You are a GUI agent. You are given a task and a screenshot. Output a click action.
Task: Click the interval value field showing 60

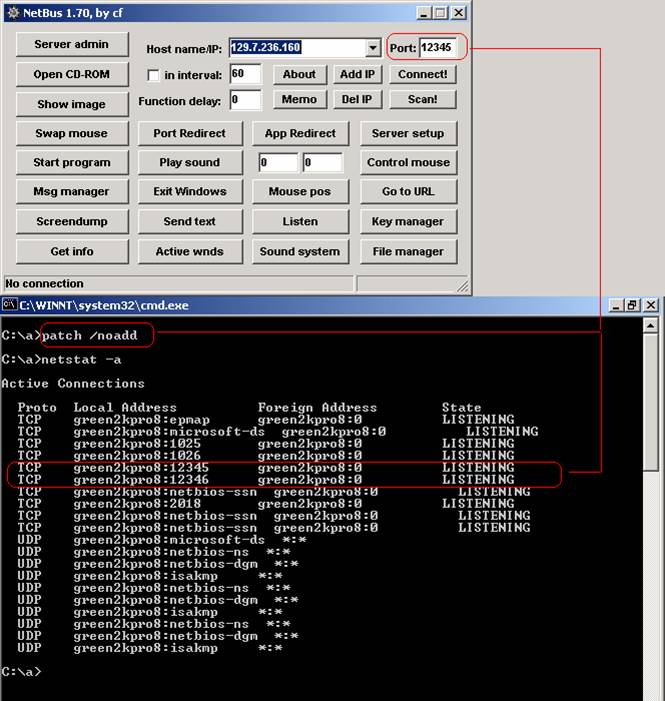pyautogui.click(x=245, y=74)
